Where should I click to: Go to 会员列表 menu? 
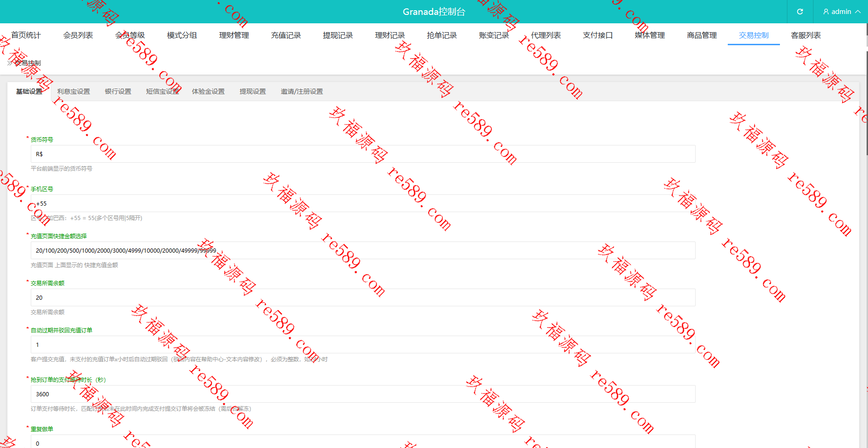78,35
